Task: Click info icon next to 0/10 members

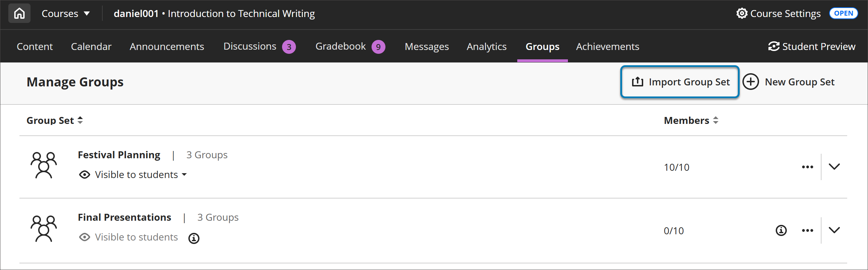Action: 781,230
